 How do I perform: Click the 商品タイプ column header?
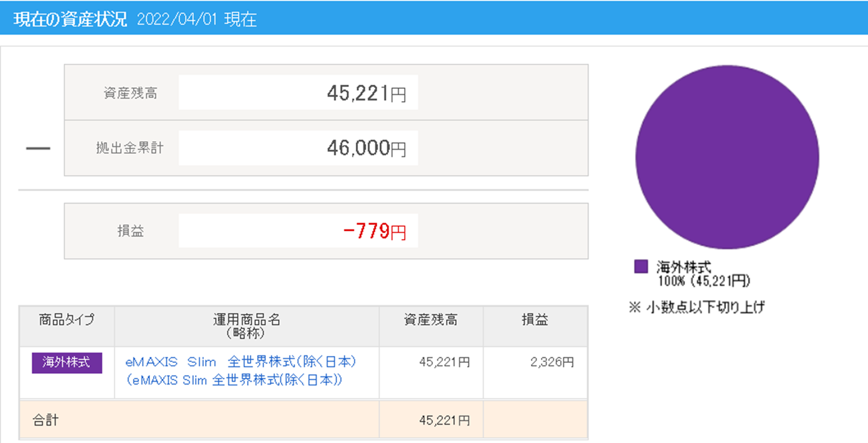pos(67,320)
